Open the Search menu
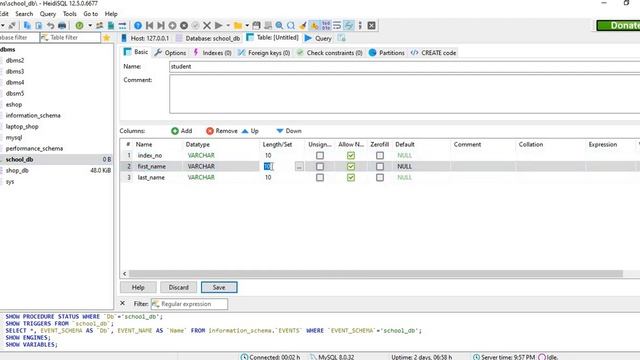The width and height of the screenshot is (640, 360). (24, 14)
